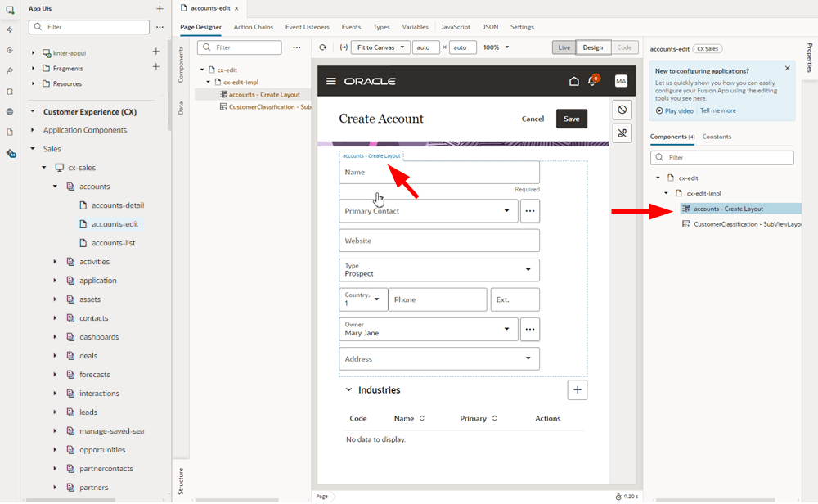Switch to Design mode
The height and width of the screenshot is (504, 818).
[593, 47]
